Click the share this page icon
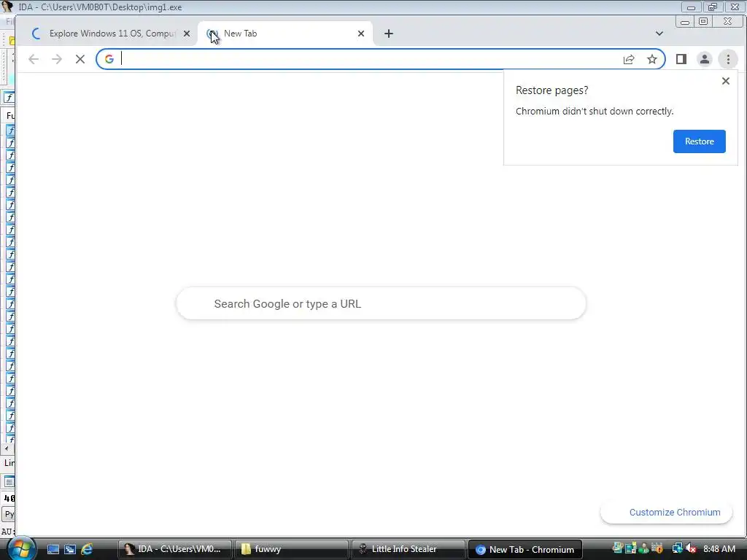 pyautogui.click(x=629, y=59)
